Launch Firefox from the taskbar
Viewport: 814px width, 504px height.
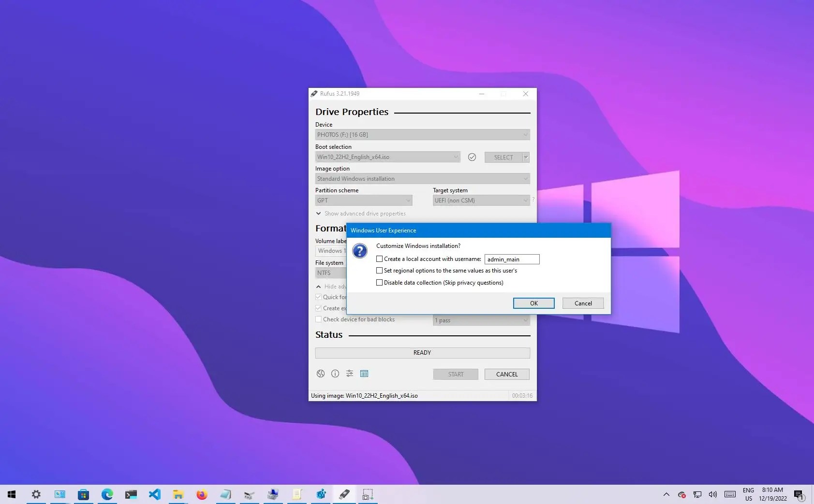202,494
